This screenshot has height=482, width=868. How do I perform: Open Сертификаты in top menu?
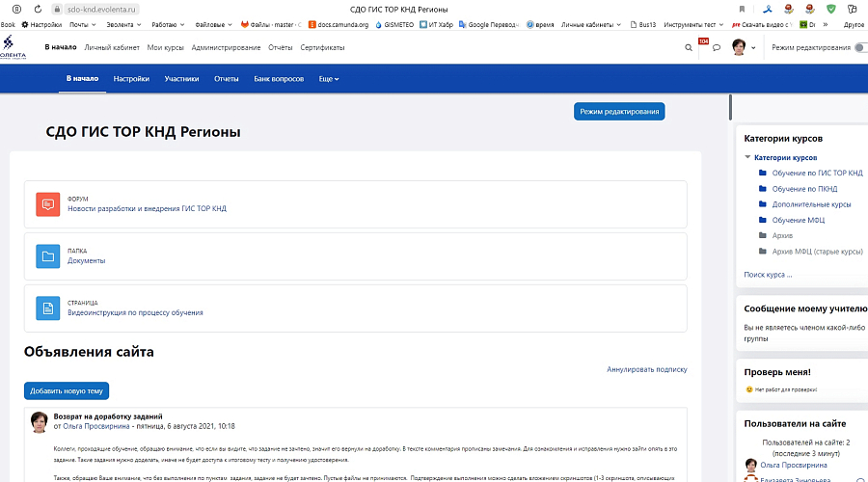[322, 47]
